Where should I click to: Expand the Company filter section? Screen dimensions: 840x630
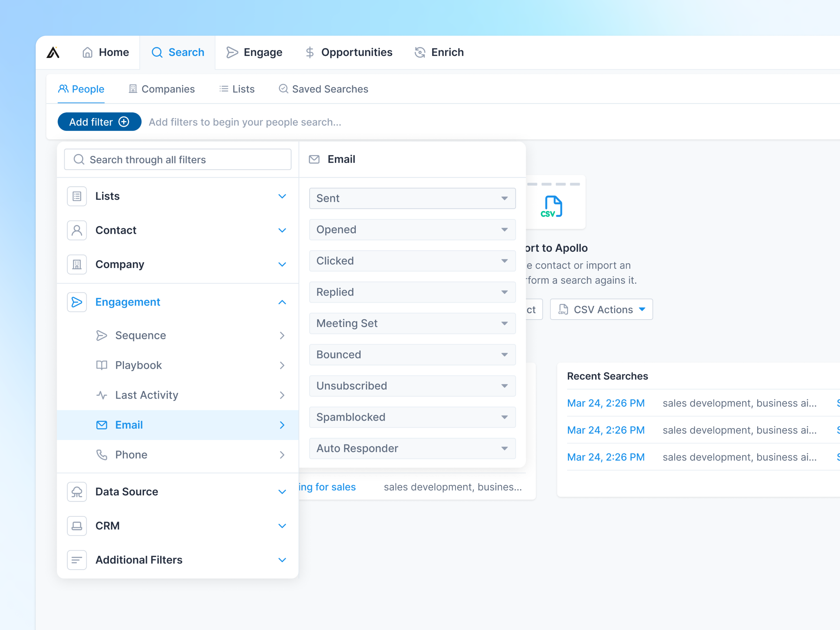tap(282, 264)
